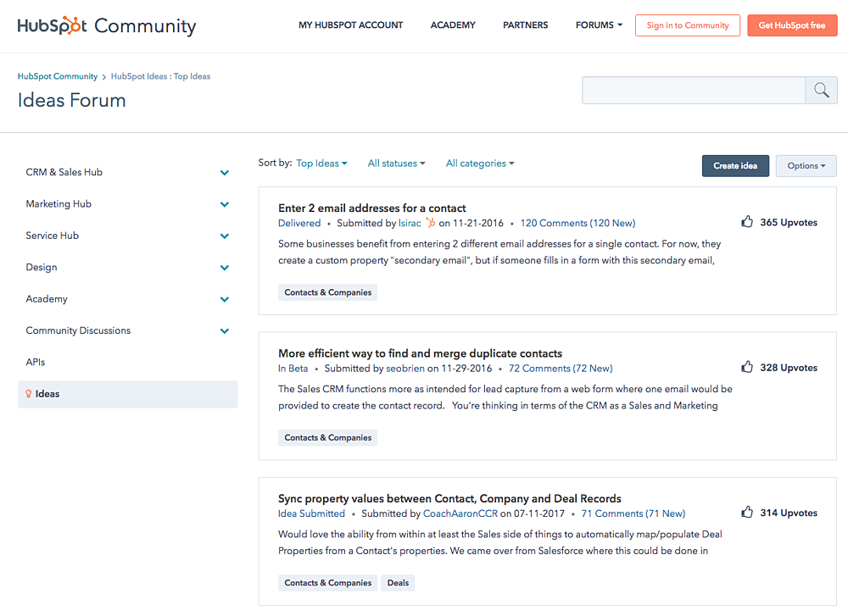Expand the Design section chevron
Image resolution: width=848 pixels, height=616 pixels.
pos(225,268)
